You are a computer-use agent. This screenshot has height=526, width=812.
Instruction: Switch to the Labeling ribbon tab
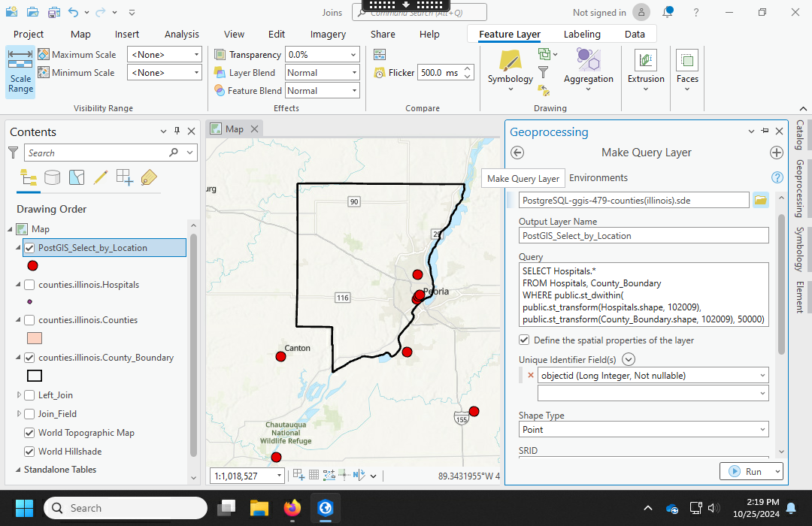(582, 34)
